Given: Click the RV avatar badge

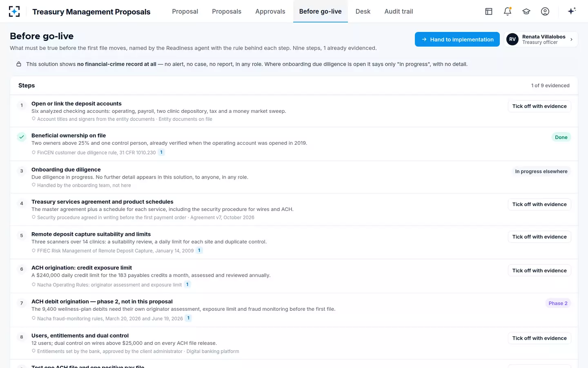Looking at the screenshot, I should click(x=512, y=39).
